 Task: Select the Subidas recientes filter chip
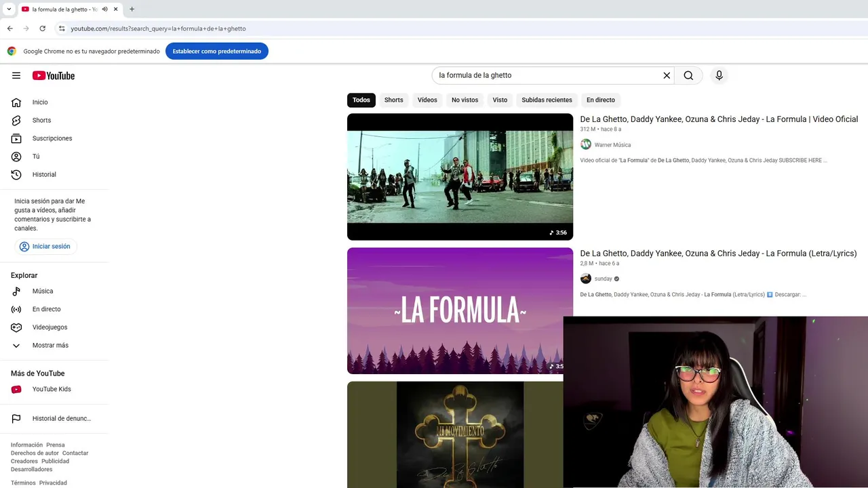click(x=547, y=100)
